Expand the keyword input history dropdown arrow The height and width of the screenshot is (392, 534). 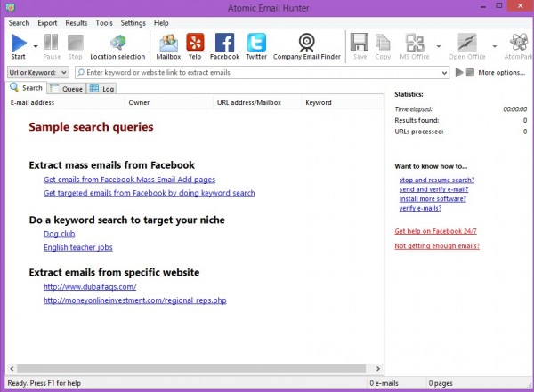pos(444,73)
